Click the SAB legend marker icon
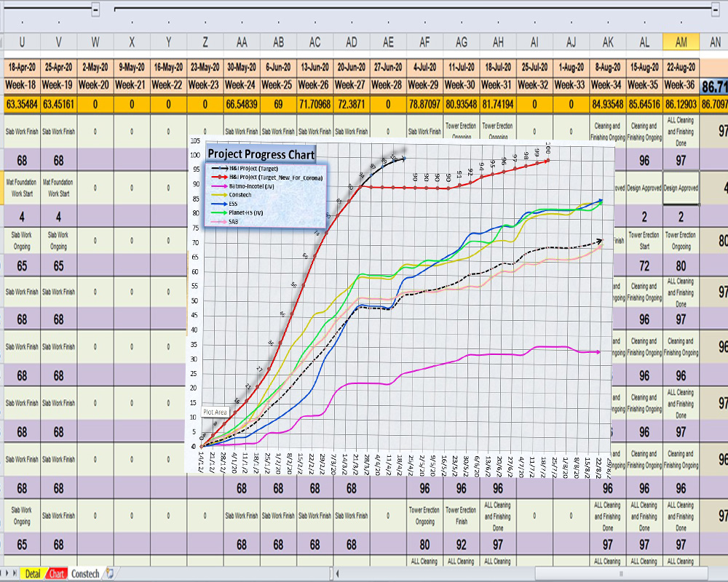This screenshot has width=728, height=582. 218,221
